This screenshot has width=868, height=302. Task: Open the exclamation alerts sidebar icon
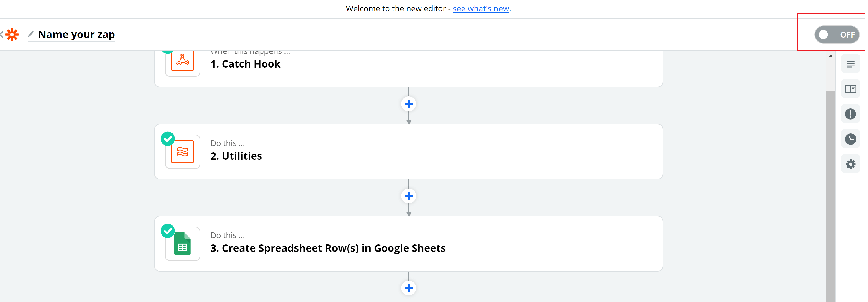pos(850,114)
